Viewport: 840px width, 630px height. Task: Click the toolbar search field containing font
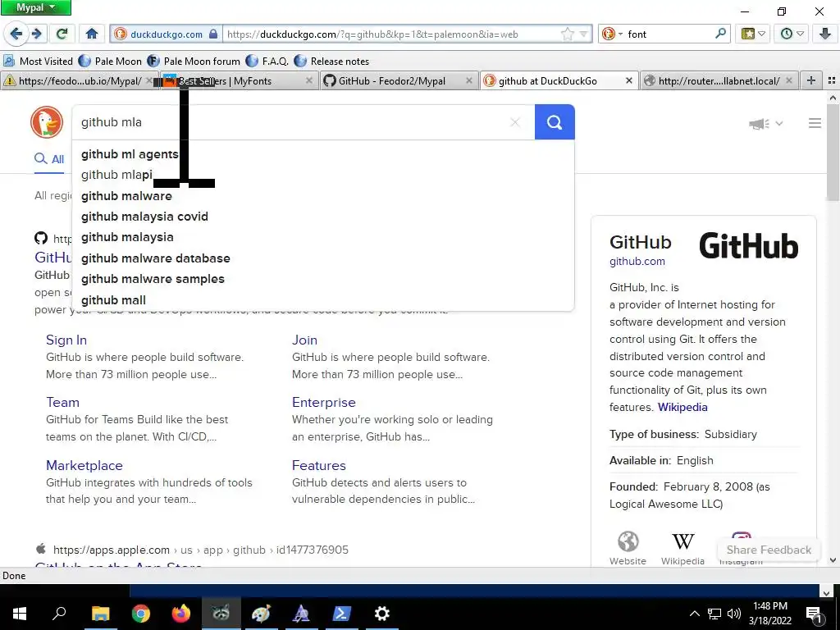click(669, 34)
